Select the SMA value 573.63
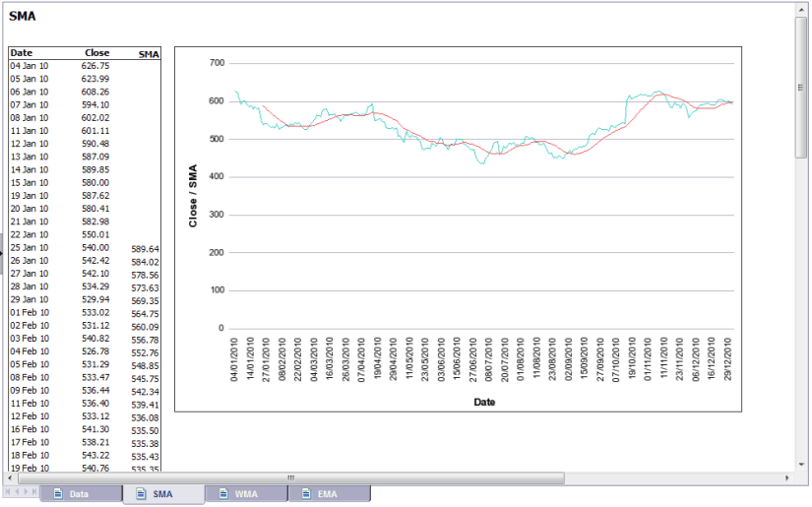812x507 pixels. point(145,287)
